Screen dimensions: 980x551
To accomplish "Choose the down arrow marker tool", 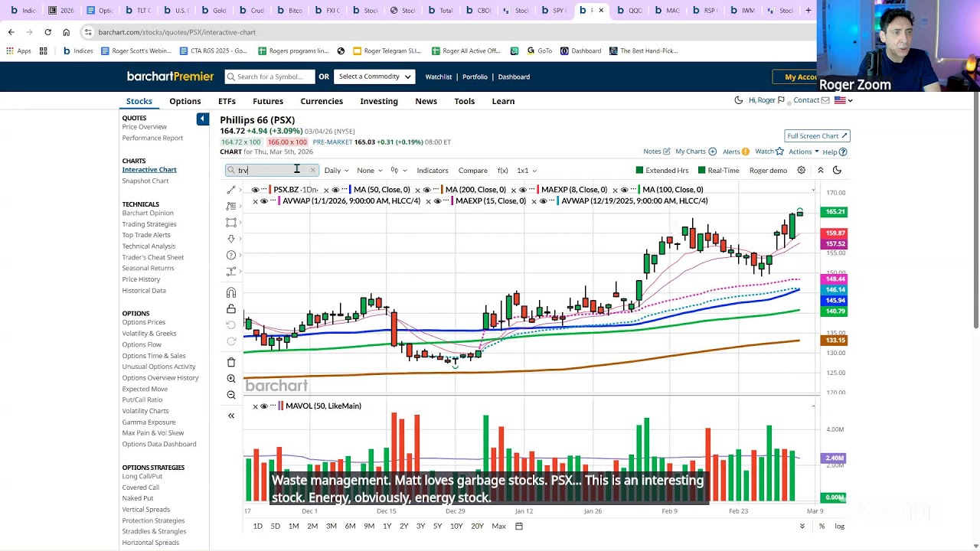I will (231, 239).
